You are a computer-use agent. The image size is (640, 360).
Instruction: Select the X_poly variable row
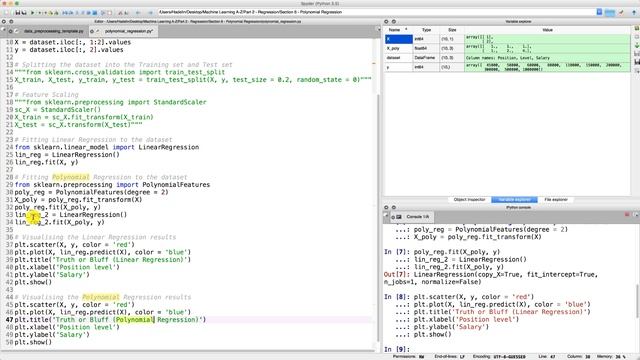[507, 48]
